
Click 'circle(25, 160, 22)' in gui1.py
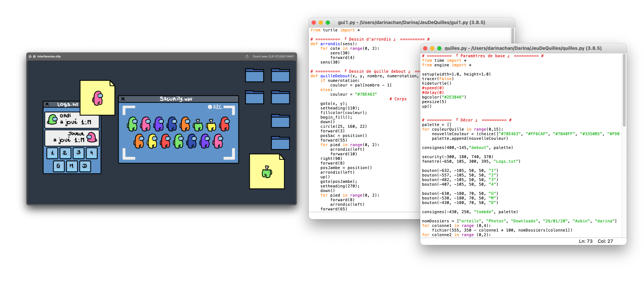[x=344, y=127]
